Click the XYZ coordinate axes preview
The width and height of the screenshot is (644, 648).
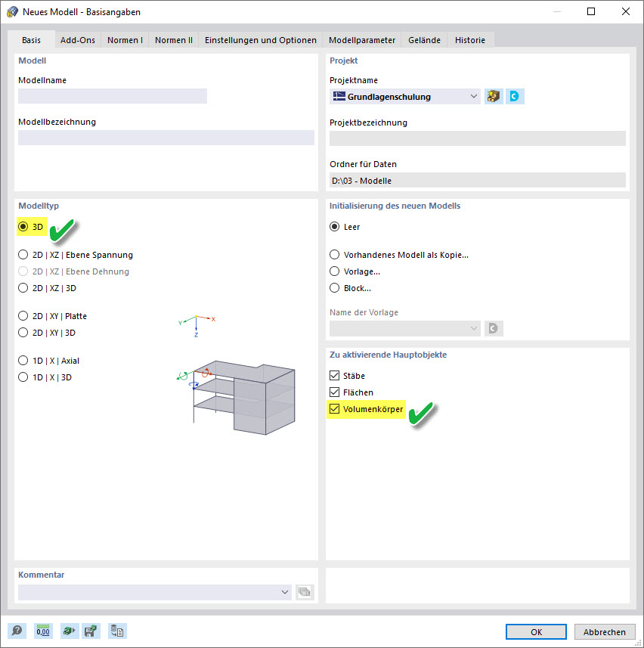point(197,326)
